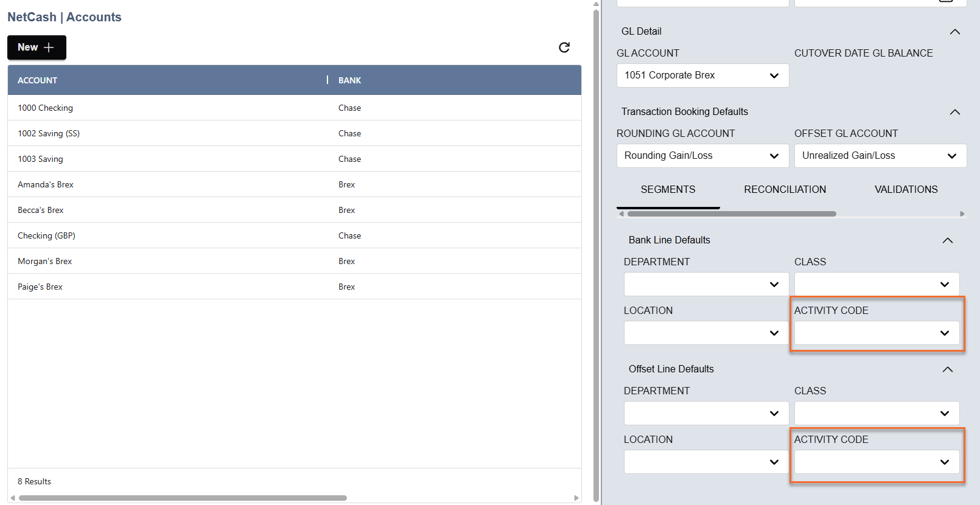
Task: Switch to the Validations tab
Action: [906, 190]
